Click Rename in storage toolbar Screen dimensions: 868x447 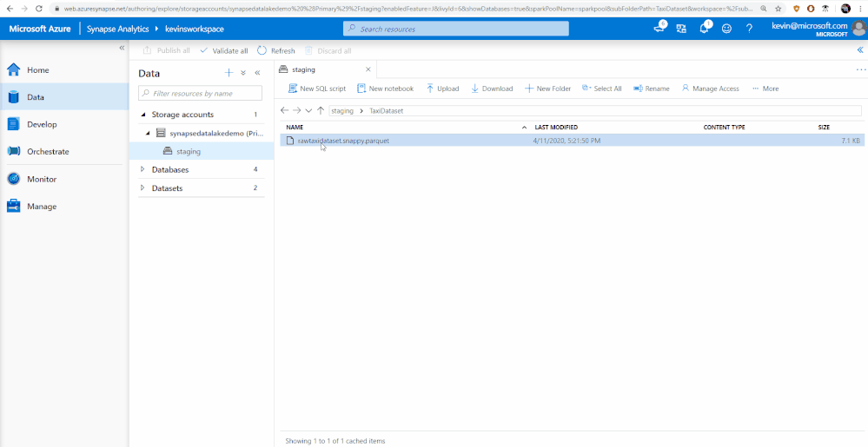point(651,89)
